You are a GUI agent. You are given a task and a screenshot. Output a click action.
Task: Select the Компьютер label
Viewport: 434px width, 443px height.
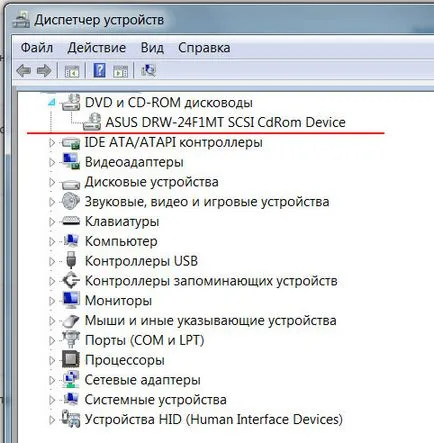(121, 242)
